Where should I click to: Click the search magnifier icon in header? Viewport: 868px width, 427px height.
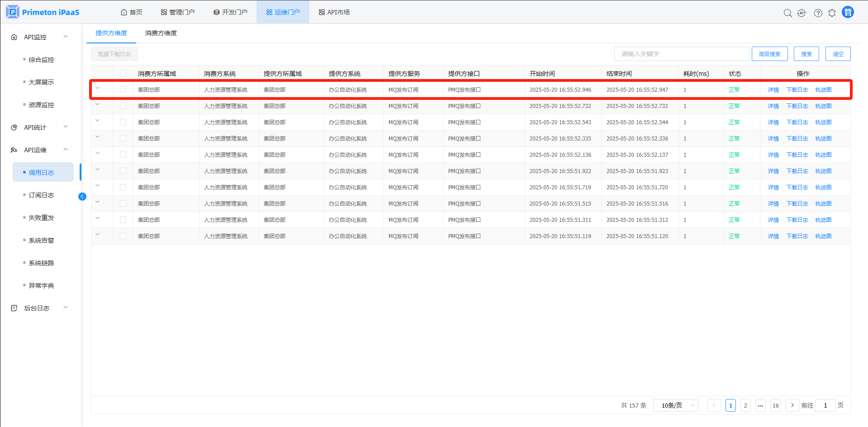787,13
